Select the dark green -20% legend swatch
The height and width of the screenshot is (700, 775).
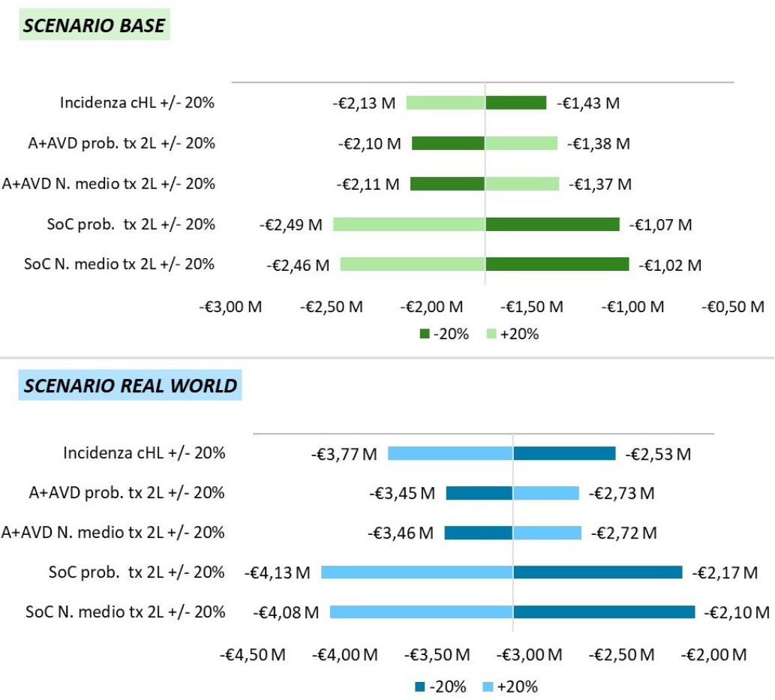pyautogui.click(x=425, y=335)
